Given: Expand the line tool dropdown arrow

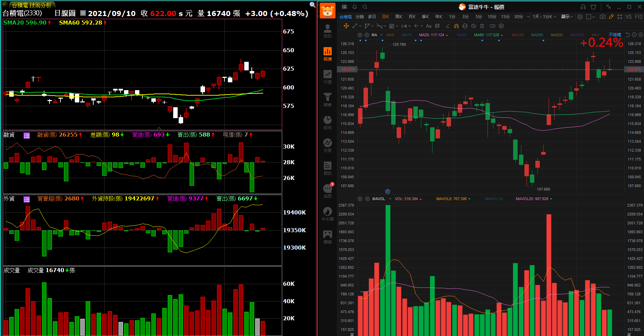Looking at the screenshot, I should [x=360, y=26].
